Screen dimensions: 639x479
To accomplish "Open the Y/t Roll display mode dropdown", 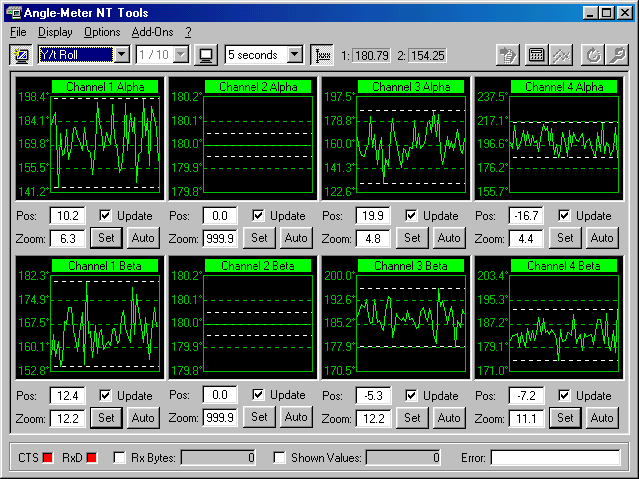I will point(121,55).
